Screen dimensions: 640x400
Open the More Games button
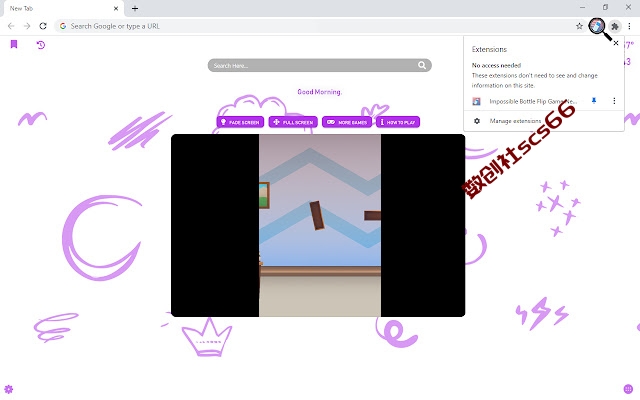click(347, 122)
